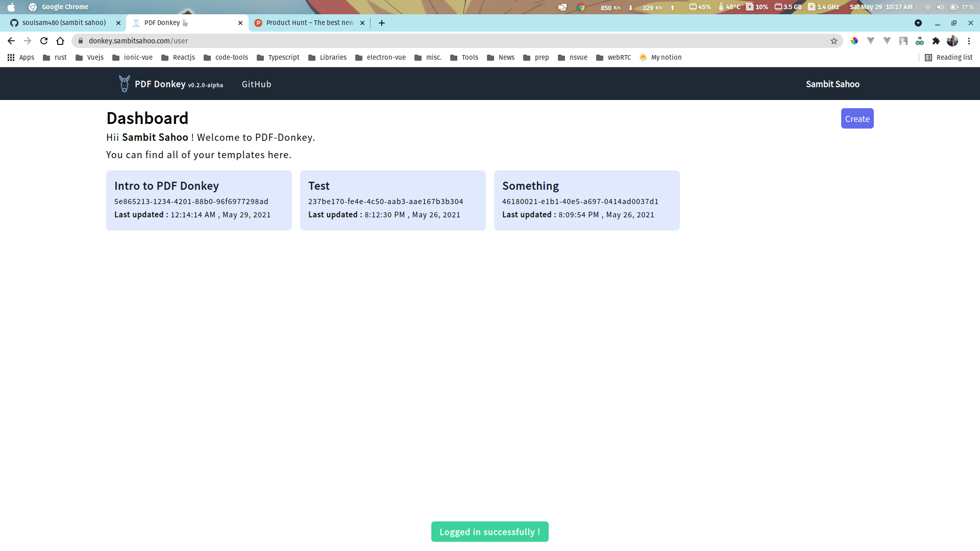Open the Apps shortcut grid
The height and width of the screenshot is (551, 980).
(21, 57)
